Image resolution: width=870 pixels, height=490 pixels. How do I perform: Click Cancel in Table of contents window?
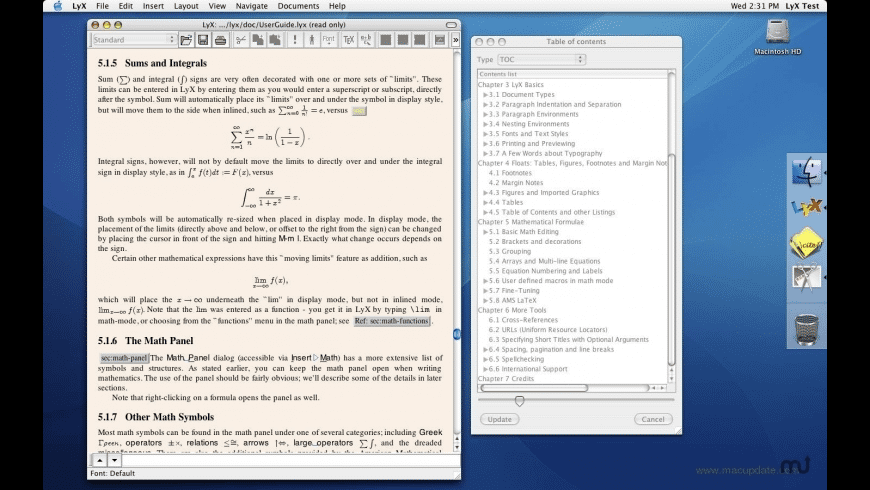(652, 420)
